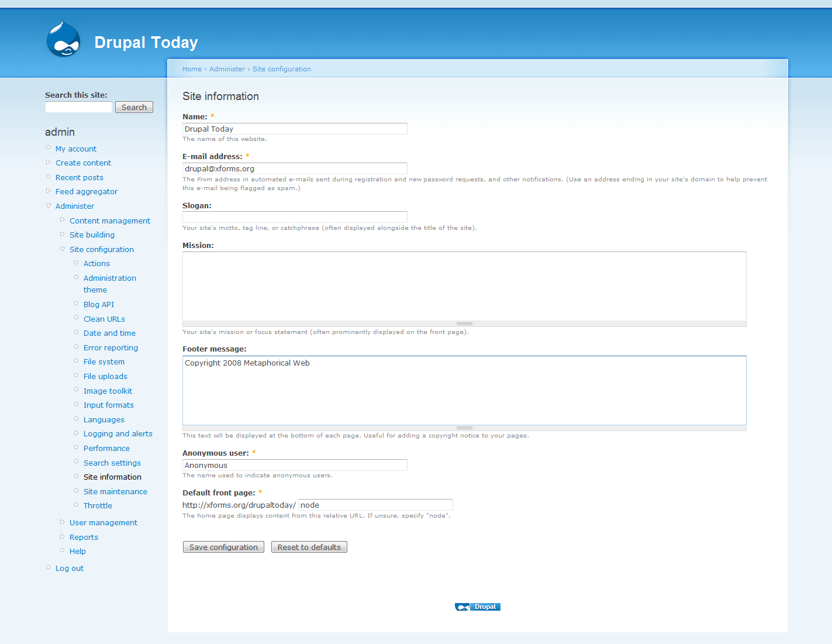This screenshot has width=832, height=644.
Task: Open Content management menu link
Action: coord(110,221)
